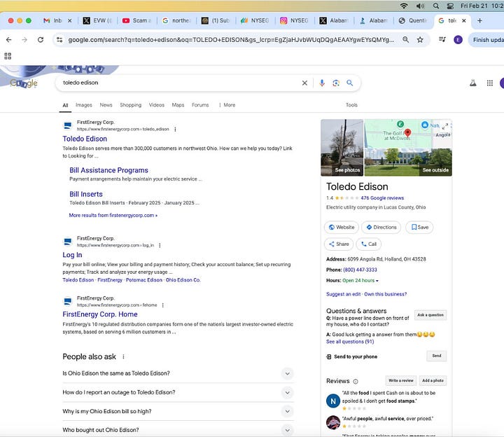The image size is (504, 437).
Task: Switch to the Shopping search tab
Action: 130,105
